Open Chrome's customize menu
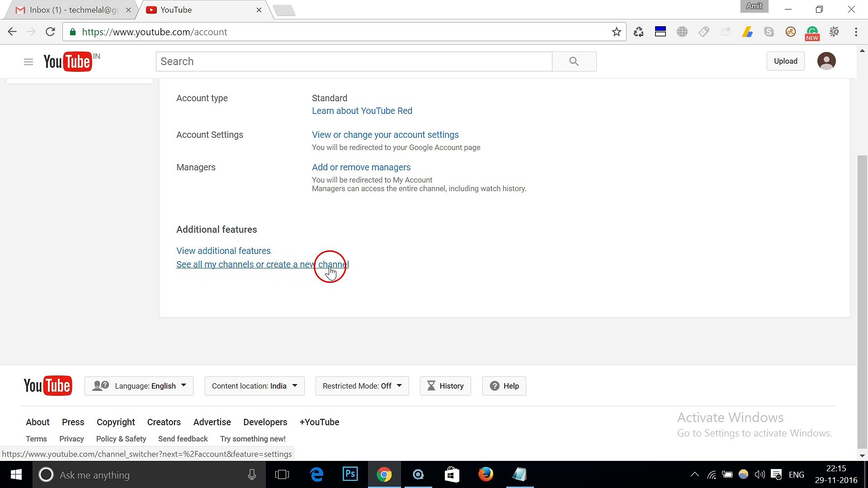Screen dimensions: 868x488 pos(856,32)
